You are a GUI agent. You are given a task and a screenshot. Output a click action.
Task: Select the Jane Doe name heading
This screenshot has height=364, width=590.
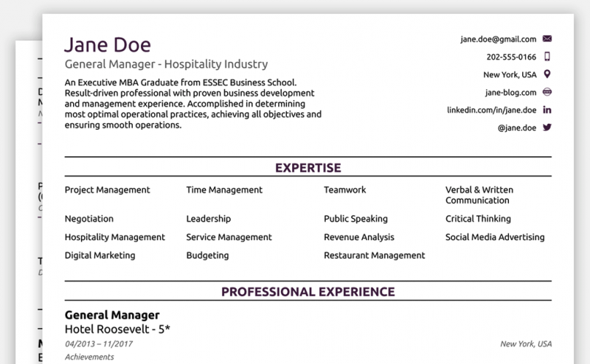[x=108, y=45]
